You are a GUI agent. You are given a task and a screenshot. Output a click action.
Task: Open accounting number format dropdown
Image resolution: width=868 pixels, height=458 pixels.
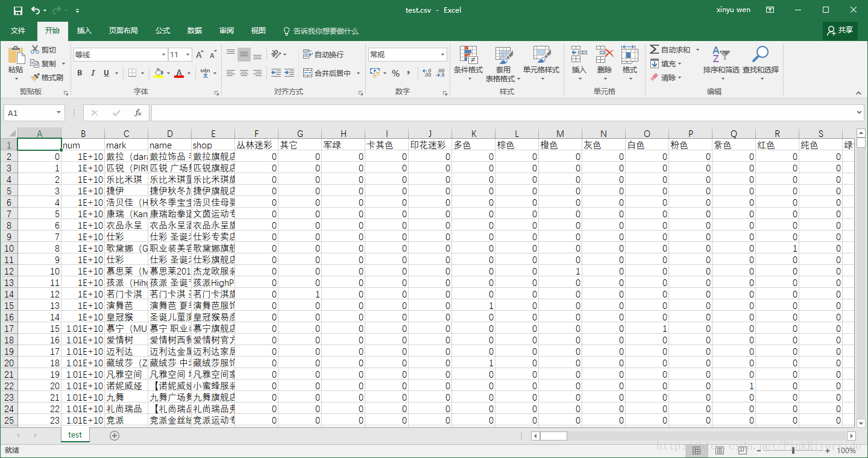[x=385, y=73]
